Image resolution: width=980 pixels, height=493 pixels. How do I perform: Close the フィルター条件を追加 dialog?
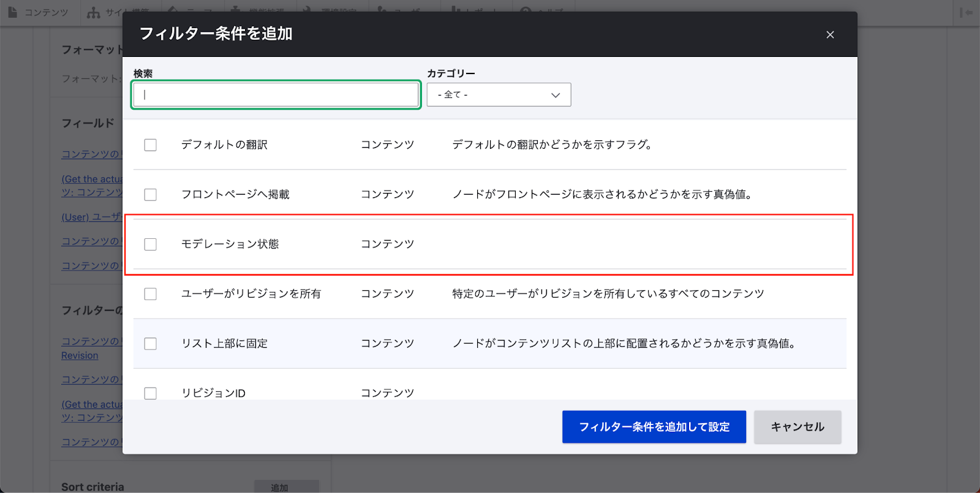[x=830, y=35]
